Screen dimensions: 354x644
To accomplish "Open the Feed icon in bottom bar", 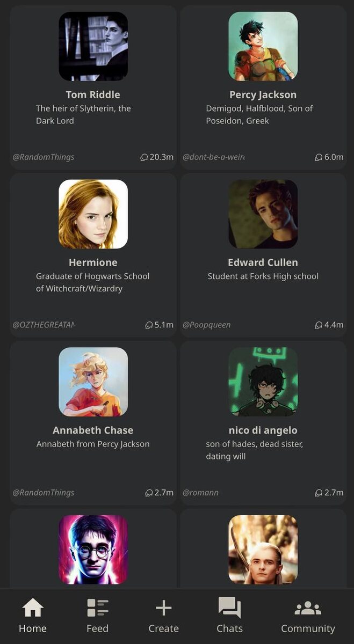I will (98, 608).
